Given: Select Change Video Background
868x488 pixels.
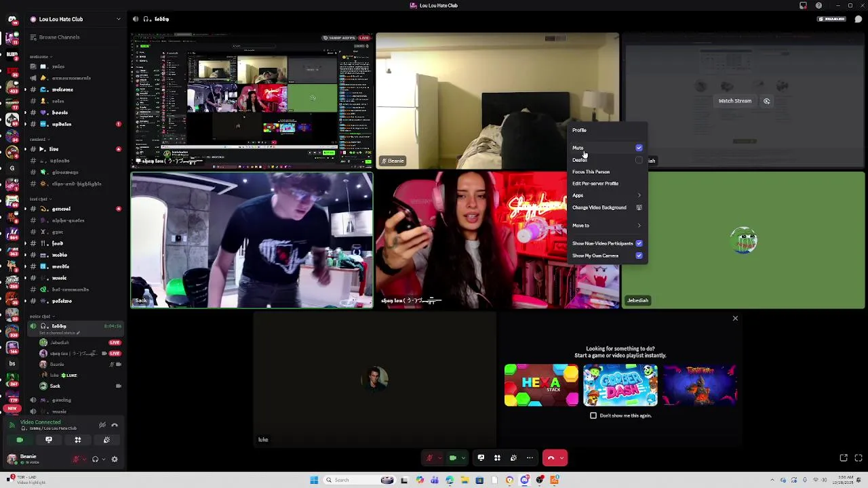Looking at the screenshot, I should pos(607,207).
